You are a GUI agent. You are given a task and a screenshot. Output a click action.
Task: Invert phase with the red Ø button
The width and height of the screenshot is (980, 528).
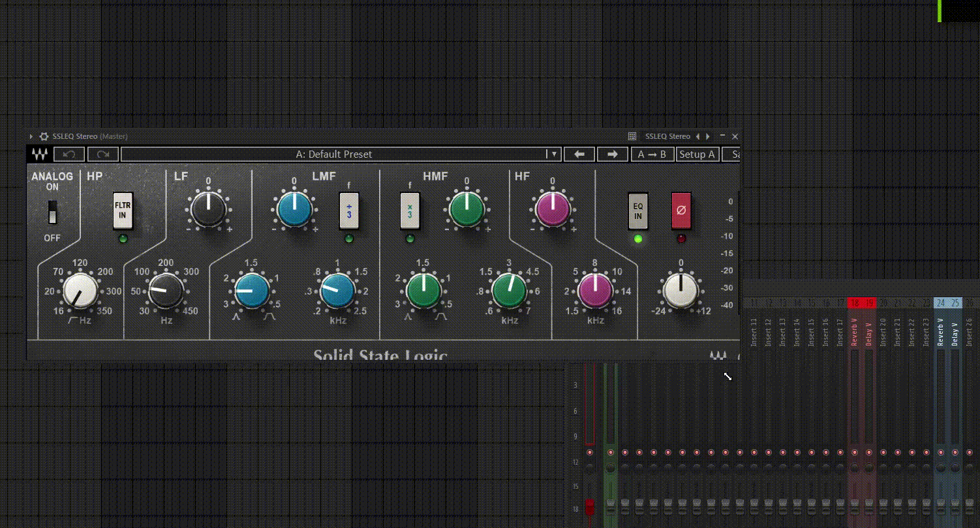(x=681, y=211)
